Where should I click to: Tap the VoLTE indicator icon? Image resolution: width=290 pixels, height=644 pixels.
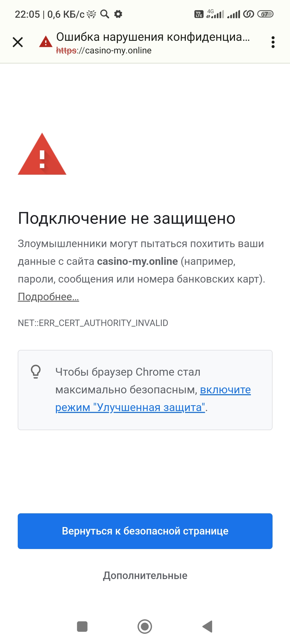(199, 14)
